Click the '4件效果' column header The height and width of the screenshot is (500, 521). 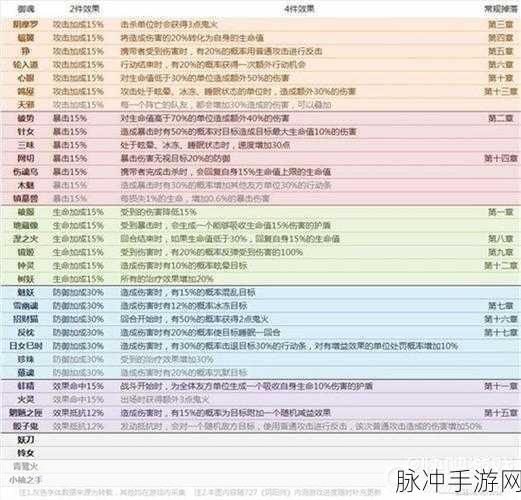[299, 9]
